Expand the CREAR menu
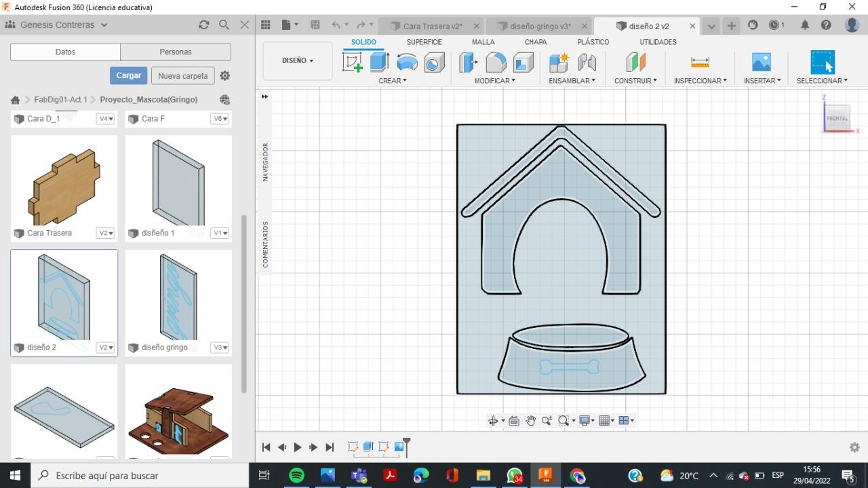 (x=393, y=81)
